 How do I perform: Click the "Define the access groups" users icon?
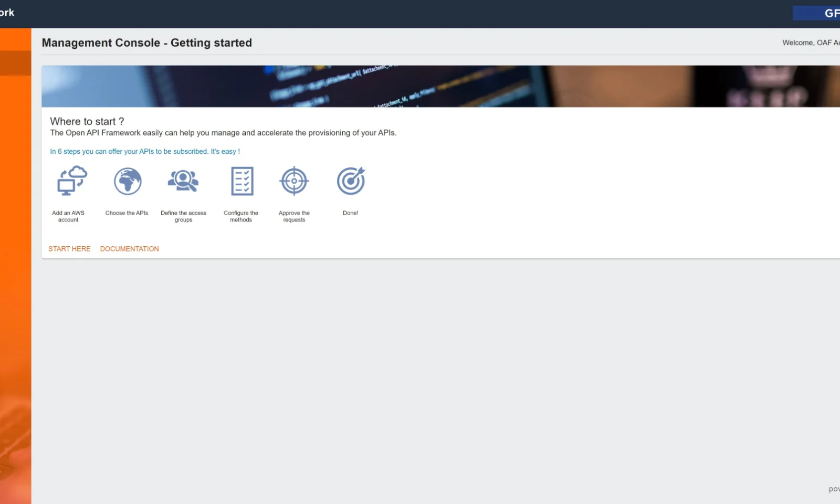coord(183,181)
